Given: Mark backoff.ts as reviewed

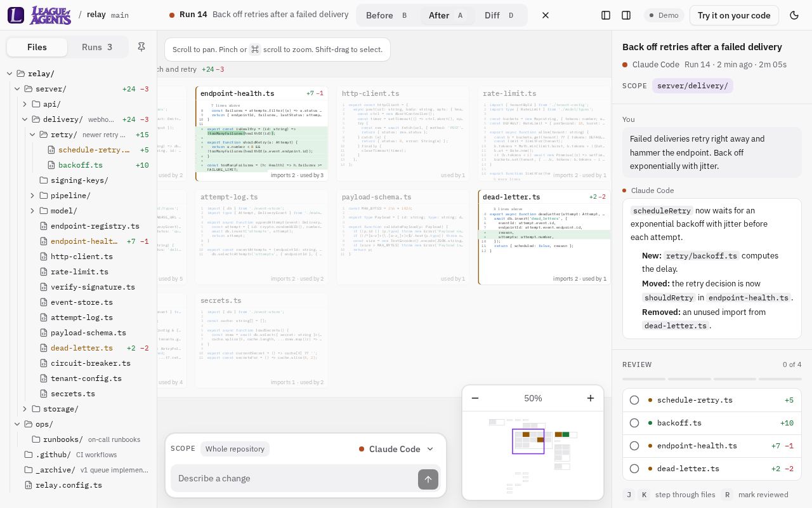Looking at the screenshot, I should pos(634,423).
